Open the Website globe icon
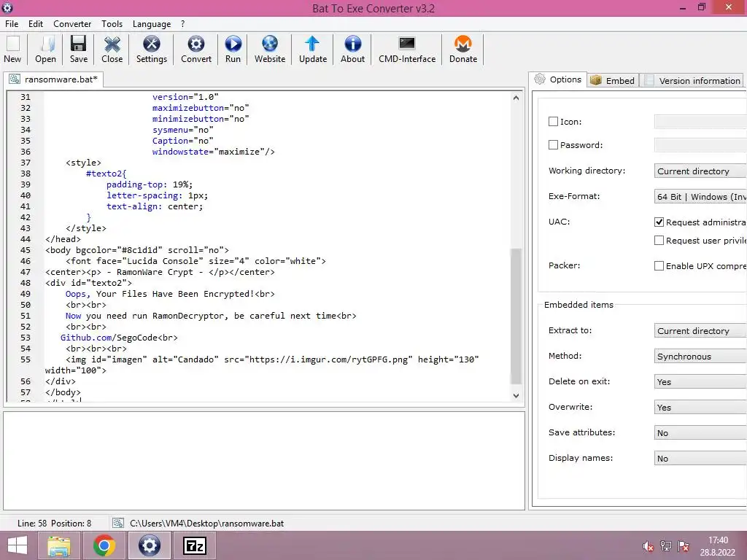The width and height of the screenshot is (747, 560). pos(270,50)
